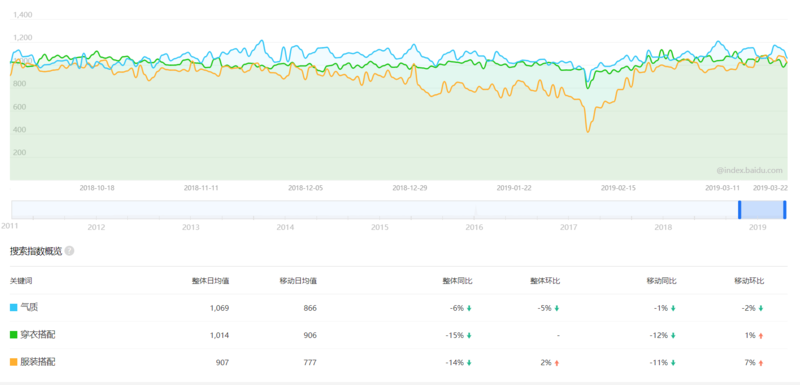Viewport: 800px width, 385px height.
Task: Click the 2018-11-11 date on the chart axis
Action: (x=201, y=188)
